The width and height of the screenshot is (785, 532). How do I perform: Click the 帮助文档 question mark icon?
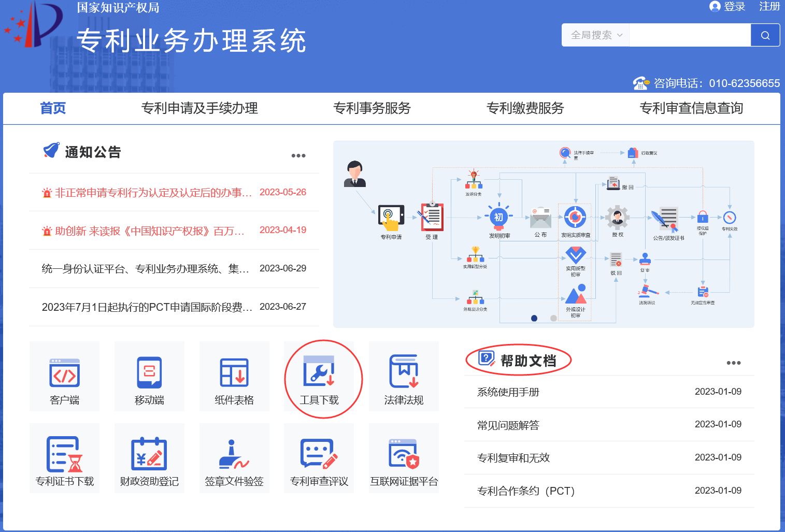click(x=487, y=358)
